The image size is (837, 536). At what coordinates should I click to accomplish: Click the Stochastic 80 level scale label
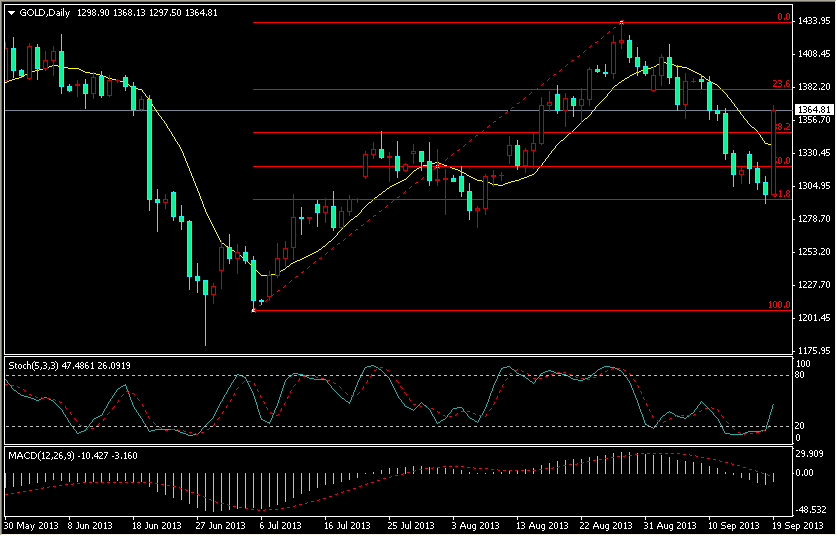click(x=802, y=376)
